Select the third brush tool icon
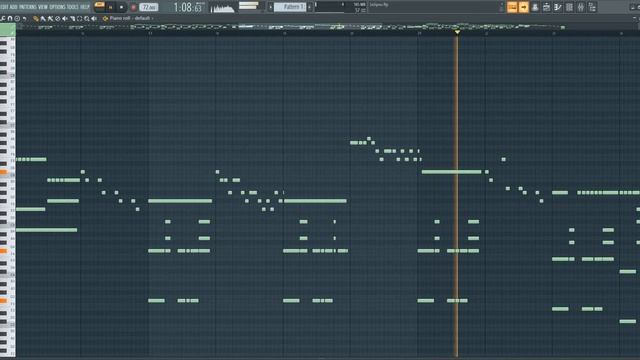Viewport: 640px width, 360px height. point(51,18)
